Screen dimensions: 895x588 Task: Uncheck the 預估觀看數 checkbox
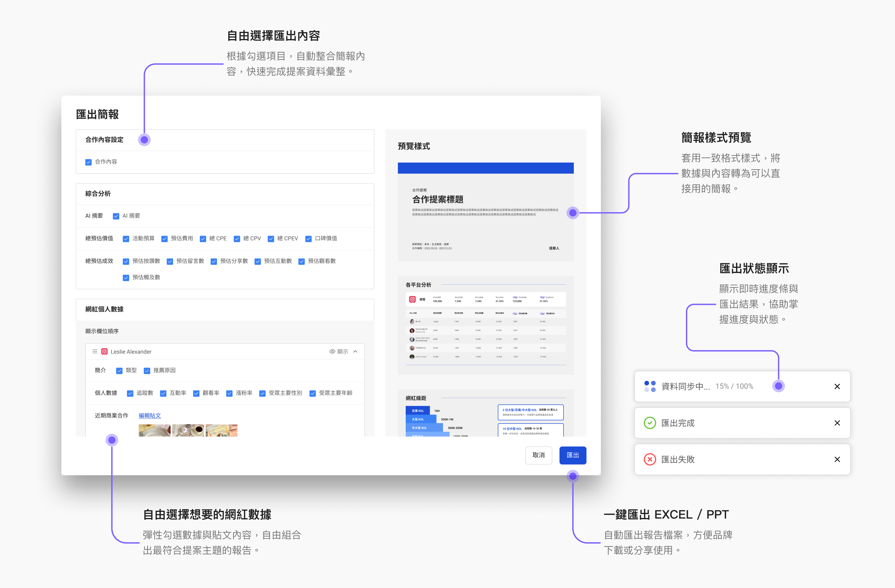302,261
